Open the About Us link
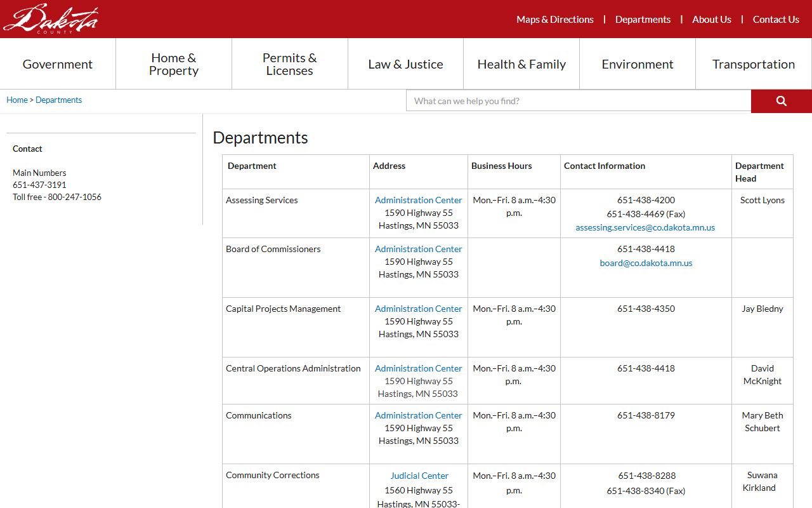The image size is (812, 508). [x=711, y=20]
